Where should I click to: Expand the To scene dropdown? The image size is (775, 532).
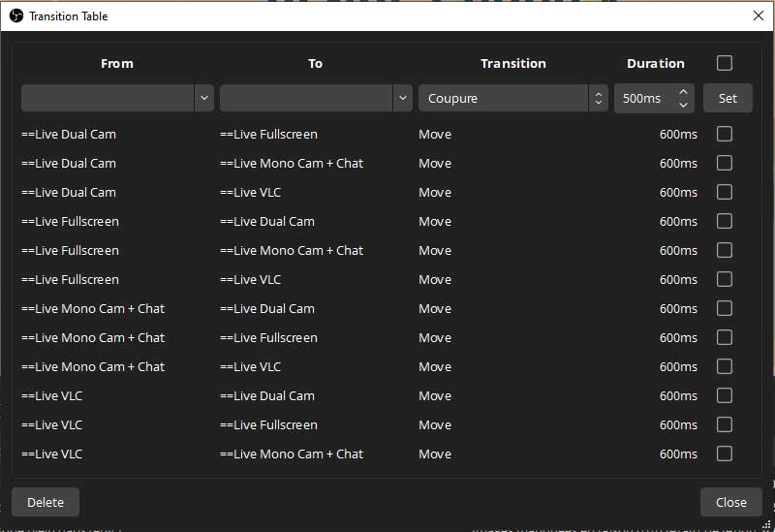point(315,98)
